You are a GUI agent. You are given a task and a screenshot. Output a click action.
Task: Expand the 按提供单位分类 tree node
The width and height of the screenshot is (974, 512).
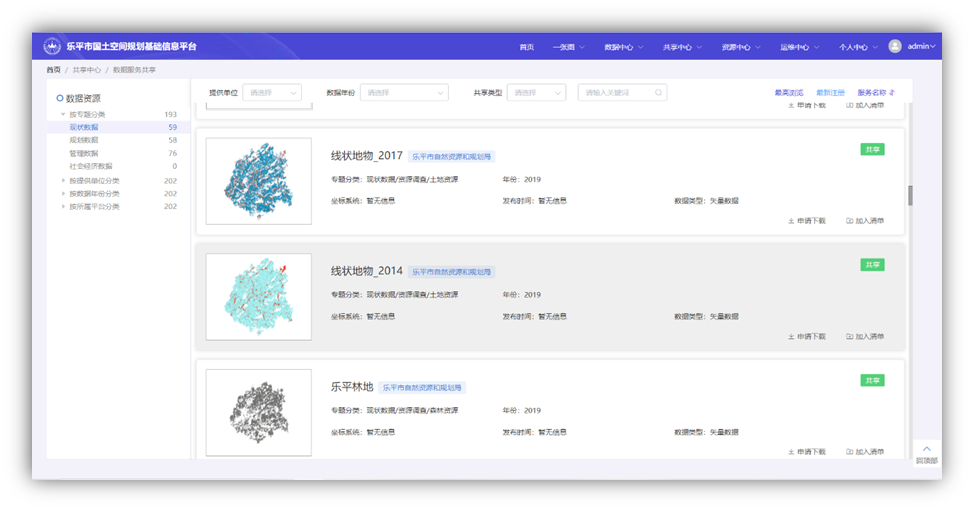[63, 181]
